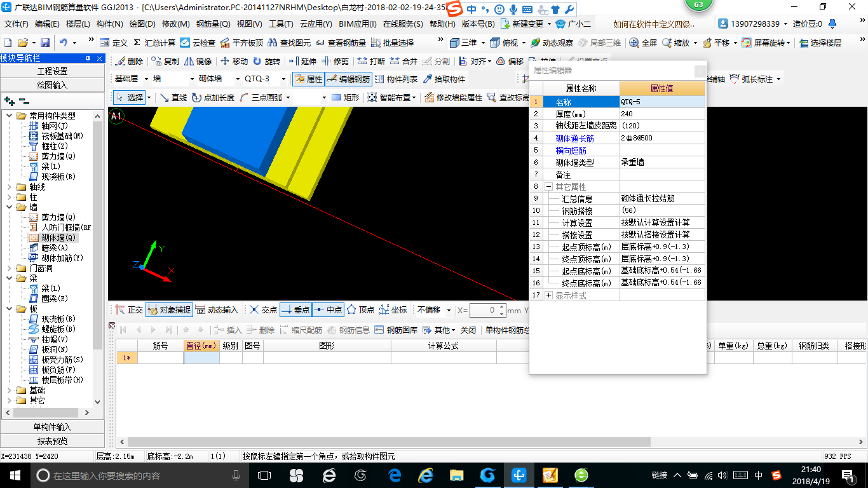Toggle 交点 intersection snap
The image size is (868, 488).
(x=263, y=310)
